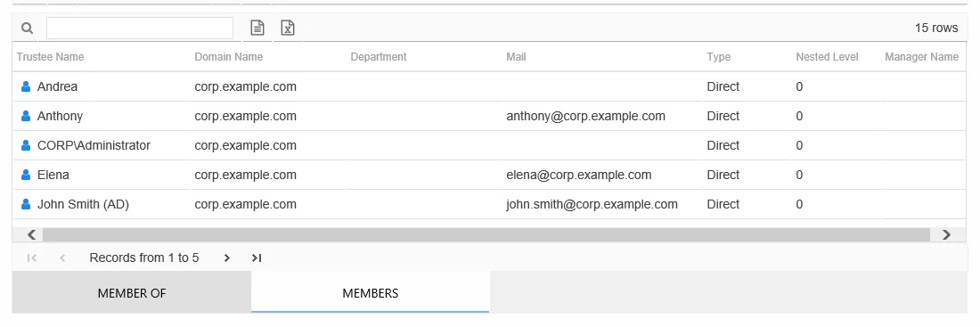Click the horizontal scrollbar right arrow

click(x=947, y=234)
